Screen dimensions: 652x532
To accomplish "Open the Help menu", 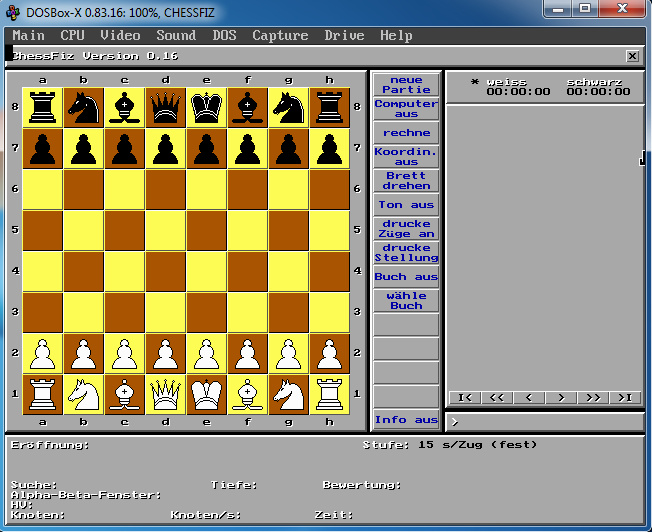I will click(x=396, y=35).
